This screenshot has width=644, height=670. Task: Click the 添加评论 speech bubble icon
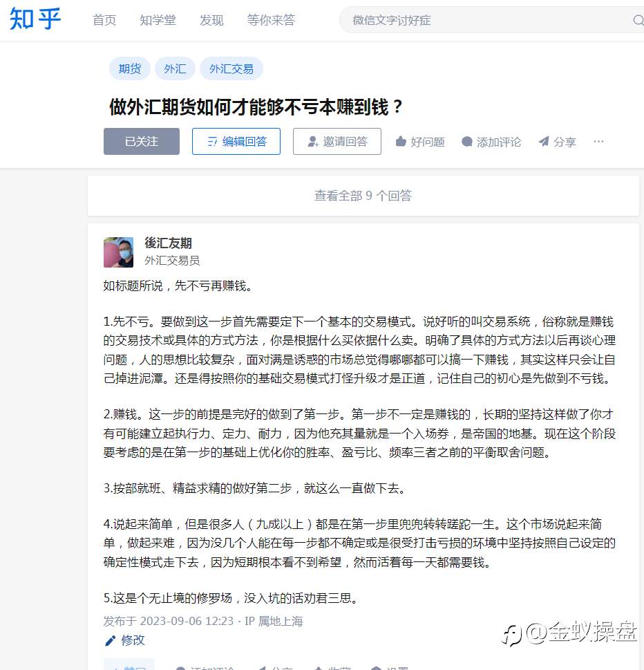(467, 142)
